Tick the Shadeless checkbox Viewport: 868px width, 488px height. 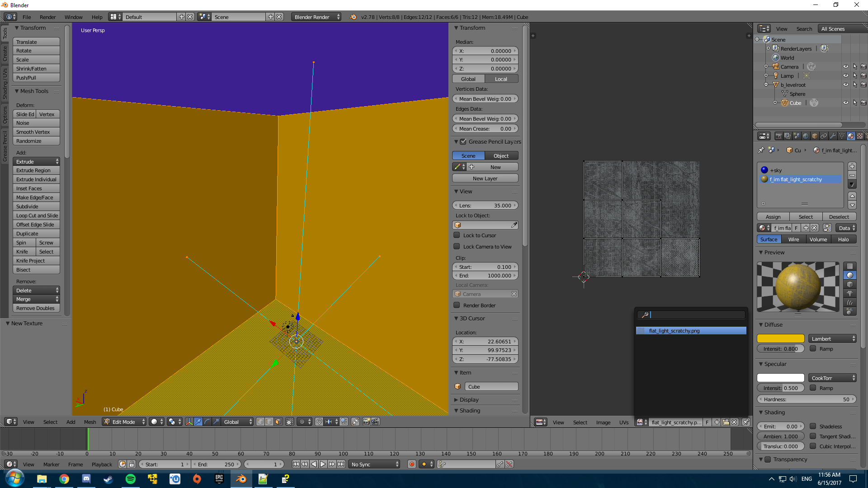(x=813, y=426)
